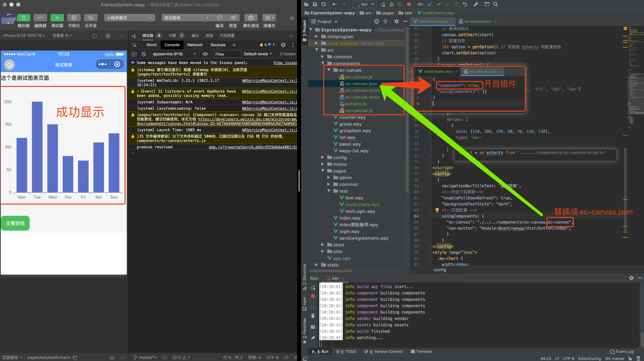Click the preview (预览) eye icon
Screen dimensions: 644x361
pos(233,18)
